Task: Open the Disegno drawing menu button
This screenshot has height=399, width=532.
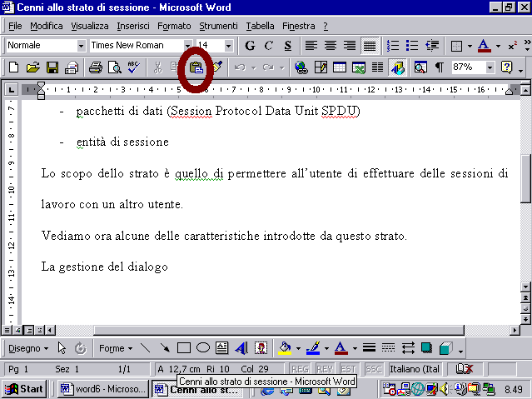Action: [28, 348]
